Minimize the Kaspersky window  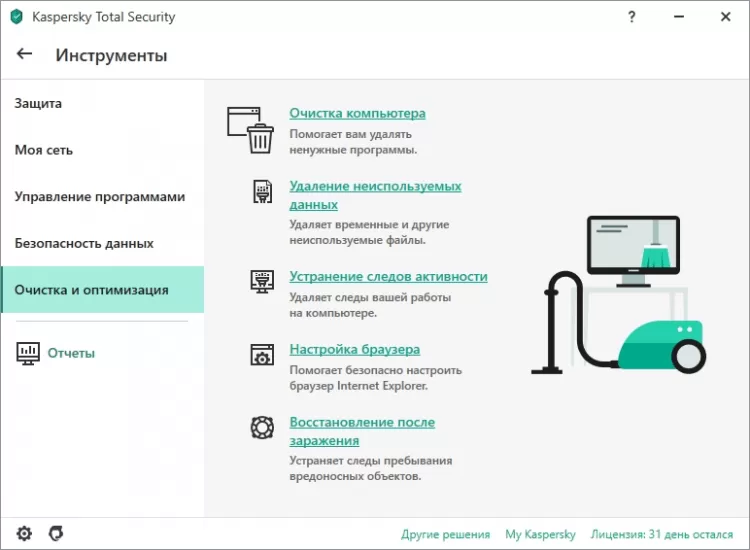[x=679, y=17]
